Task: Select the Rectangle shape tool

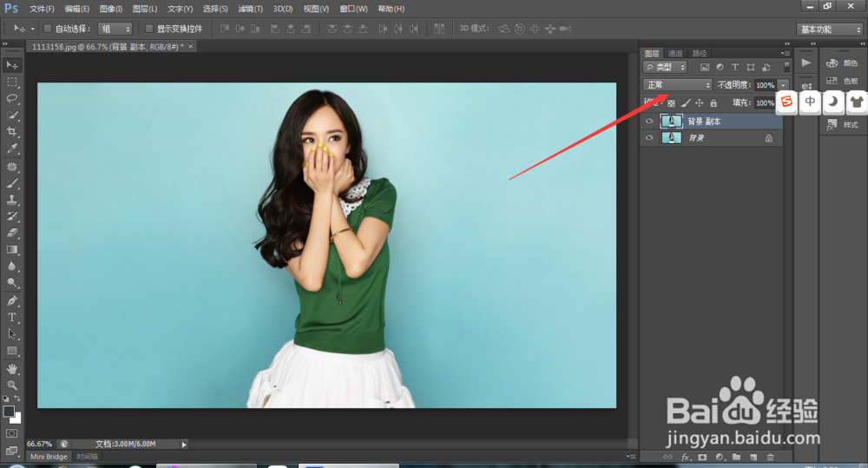Action: (x=11, y=351)
